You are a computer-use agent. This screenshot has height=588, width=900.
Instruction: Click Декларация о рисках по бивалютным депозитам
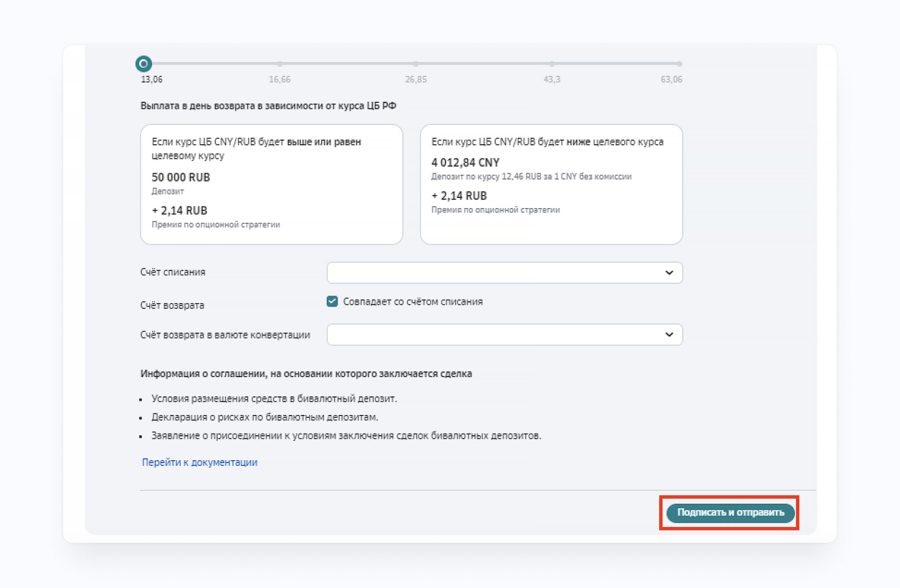[265, 417]
